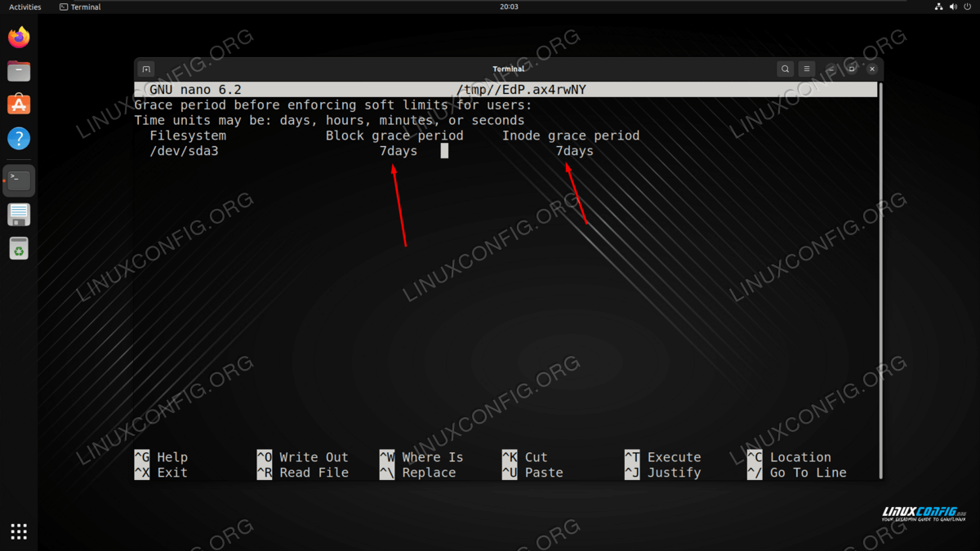Click the Inode grace period 7days value

pos(575,151)
